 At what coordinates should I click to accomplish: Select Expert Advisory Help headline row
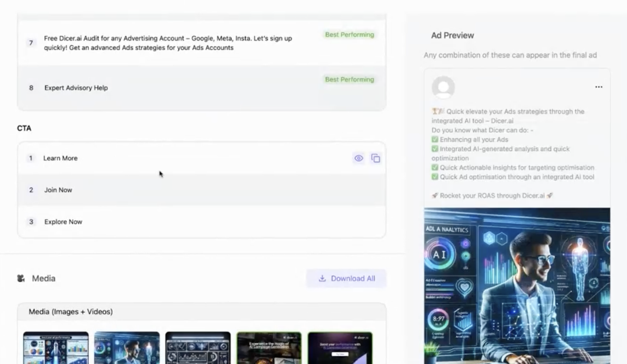pyautogui.click(x=202, y=88)
